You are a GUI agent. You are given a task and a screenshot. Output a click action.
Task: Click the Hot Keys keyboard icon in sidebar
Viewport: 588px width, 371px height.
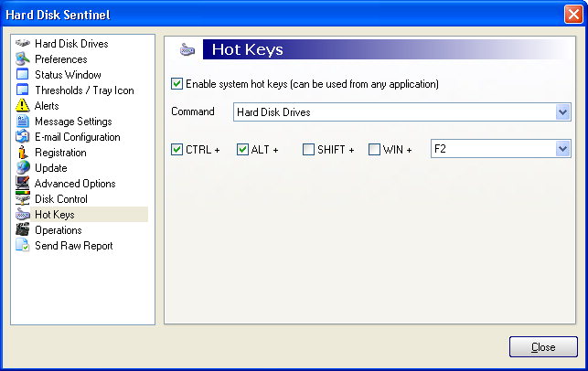(23, 215)
